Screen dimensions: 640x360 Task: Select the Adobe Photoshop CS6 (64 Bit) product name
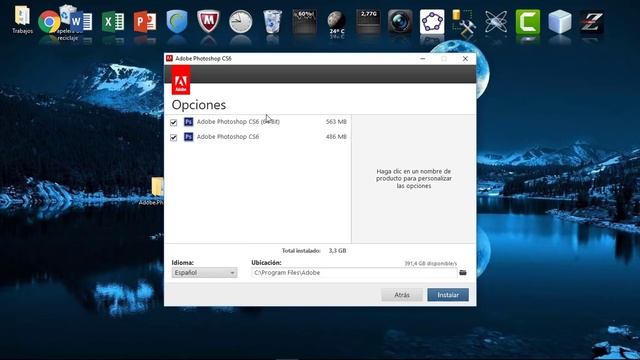pyautogui.click(x=238, y=122)
